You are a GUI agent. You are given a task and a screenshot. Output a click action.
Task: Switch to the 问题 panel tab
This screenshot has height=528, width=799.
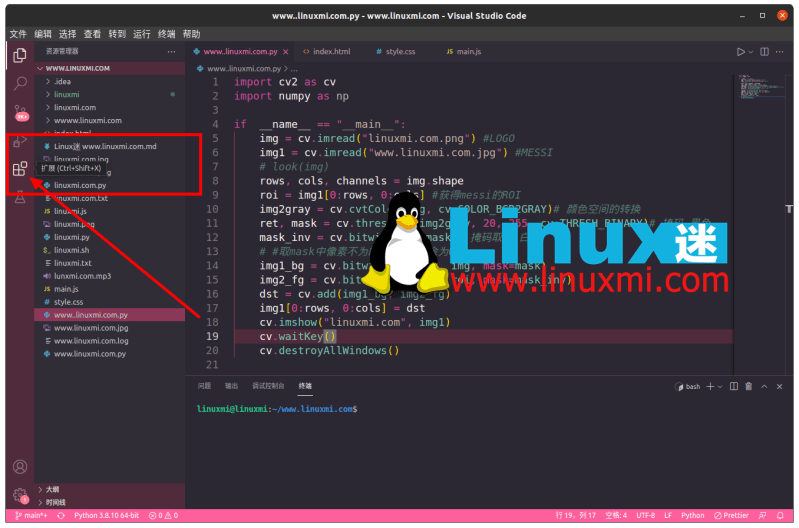tap(204, 386)
